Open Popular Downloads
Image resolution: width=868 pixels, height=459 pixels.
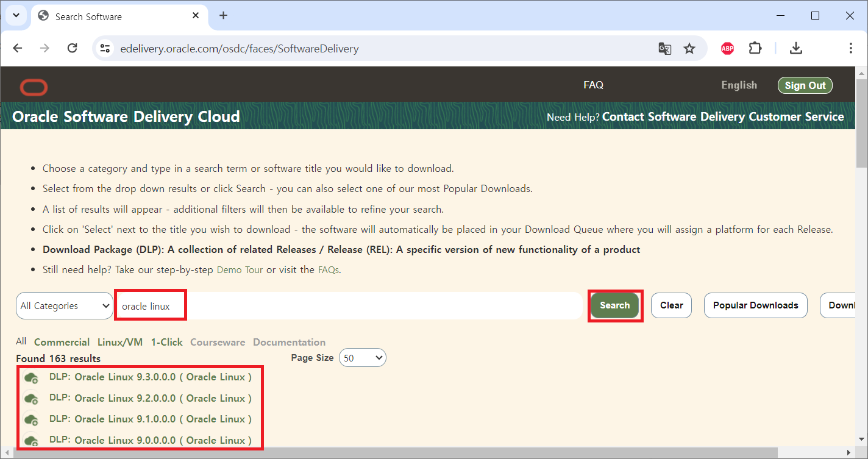click(755, 305)
